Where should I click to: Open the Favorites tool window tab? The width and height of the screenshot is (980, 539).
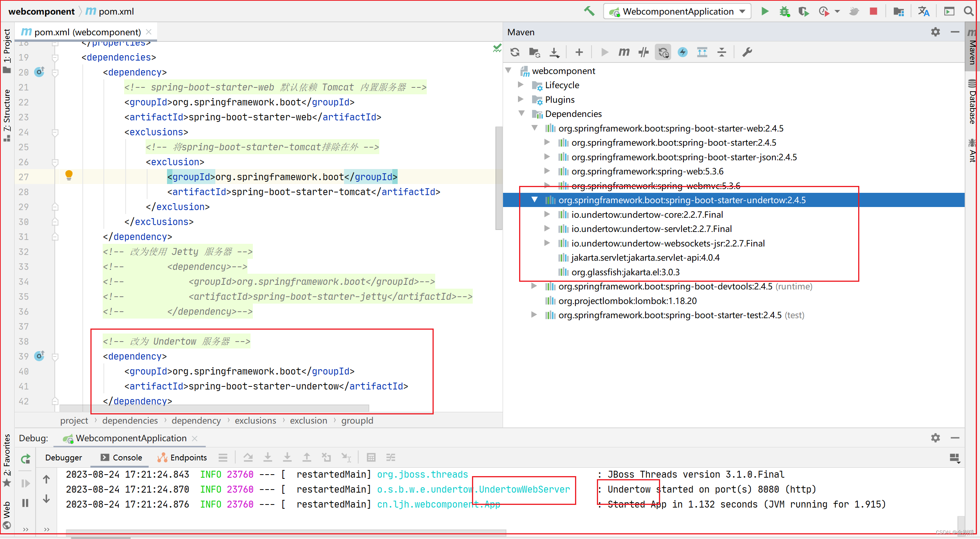pos(7,460)
